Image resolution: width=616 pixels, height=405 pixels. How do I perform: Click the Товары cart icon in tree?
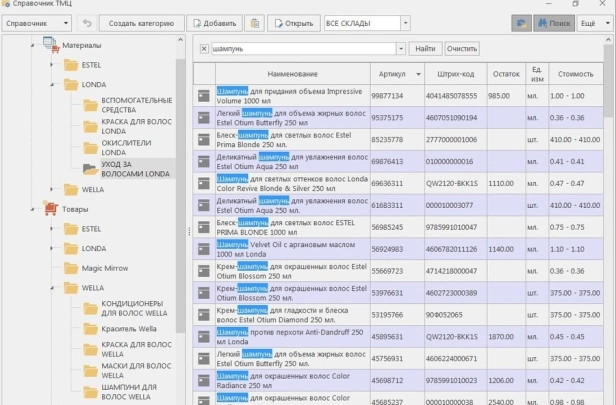[51, 209]
